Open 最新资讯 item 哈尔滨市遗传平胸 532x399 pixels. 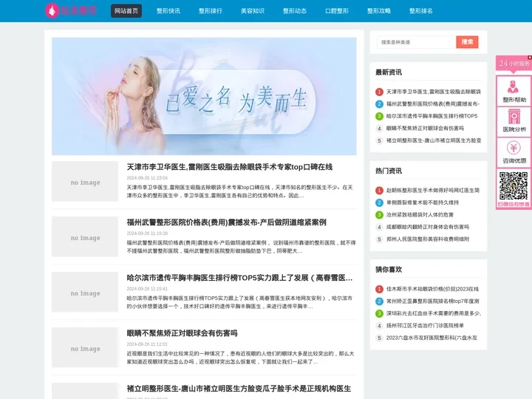point(432,116)
